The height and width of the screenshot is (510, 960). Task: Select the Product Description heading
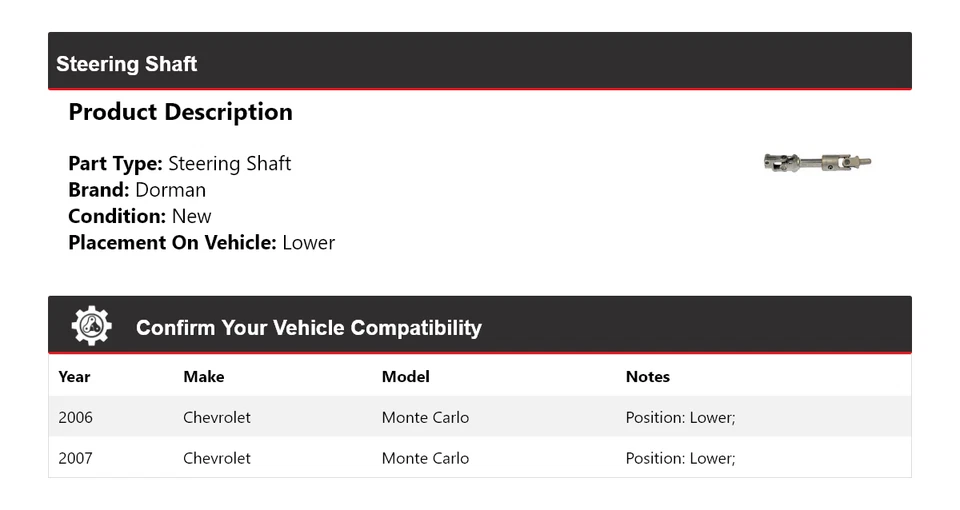coord(180,112)
